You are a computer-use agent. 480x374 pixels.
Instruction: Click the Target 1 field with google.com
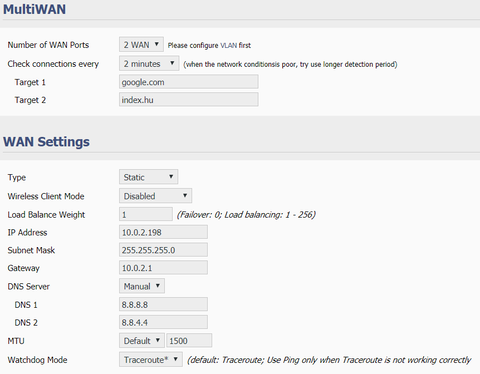click(x=189, y=82)
